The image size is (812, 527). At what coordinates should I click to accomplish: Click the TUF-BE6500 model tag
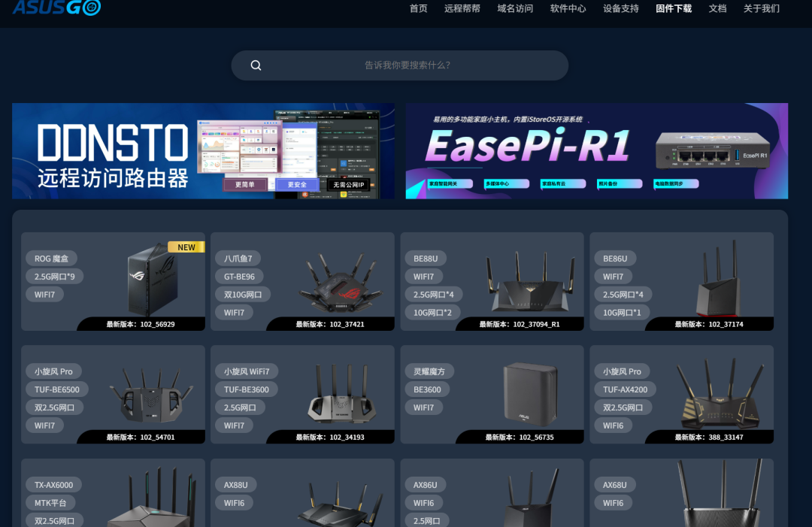point(57,389)
